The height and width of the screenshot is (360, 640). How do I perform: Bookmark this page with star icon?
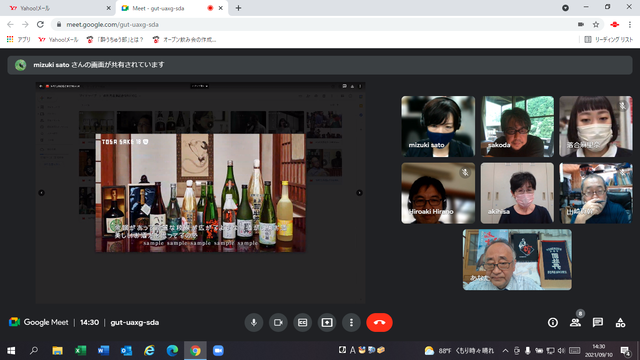pos(596,24)
